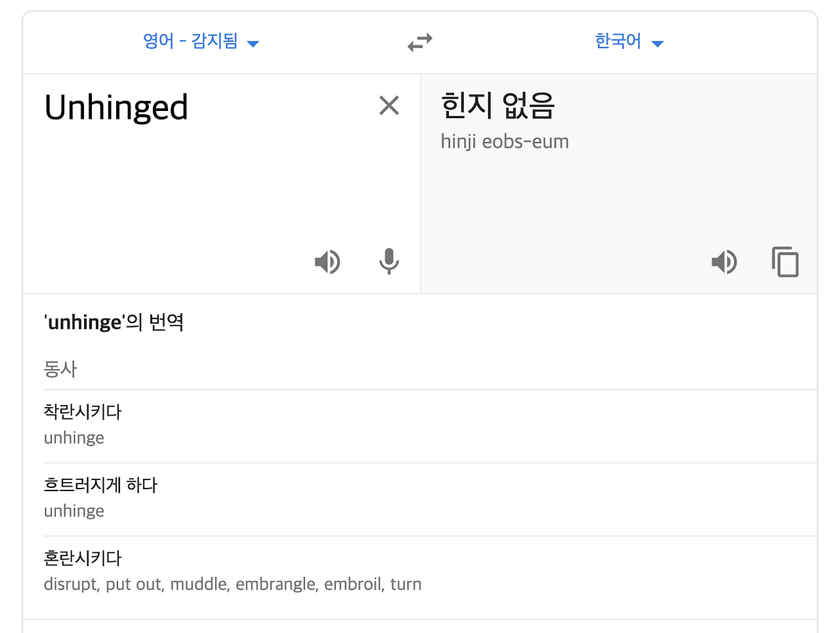Swap the source and target languages
The height and width of the screenshot is (633, 840).
(419, 41)
